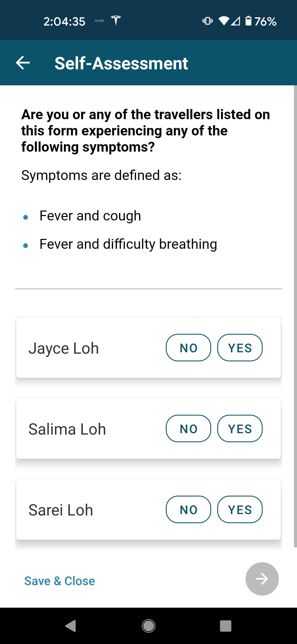
Task: Open recent apps with square button
Action: [x=226, y=626]
